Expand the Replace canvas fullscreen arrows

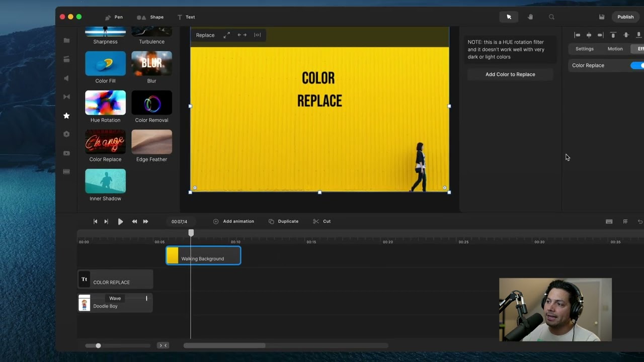pos(227,35)
